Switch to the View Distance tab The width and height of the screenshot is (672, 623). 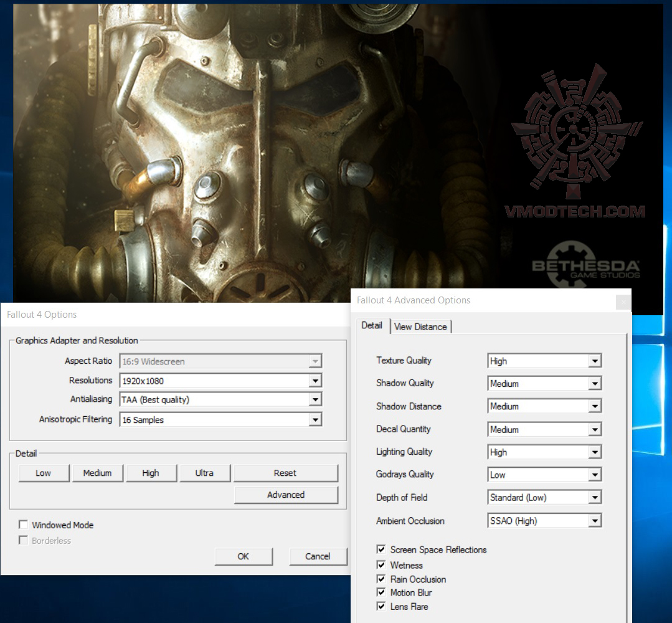tap(420, 326)
